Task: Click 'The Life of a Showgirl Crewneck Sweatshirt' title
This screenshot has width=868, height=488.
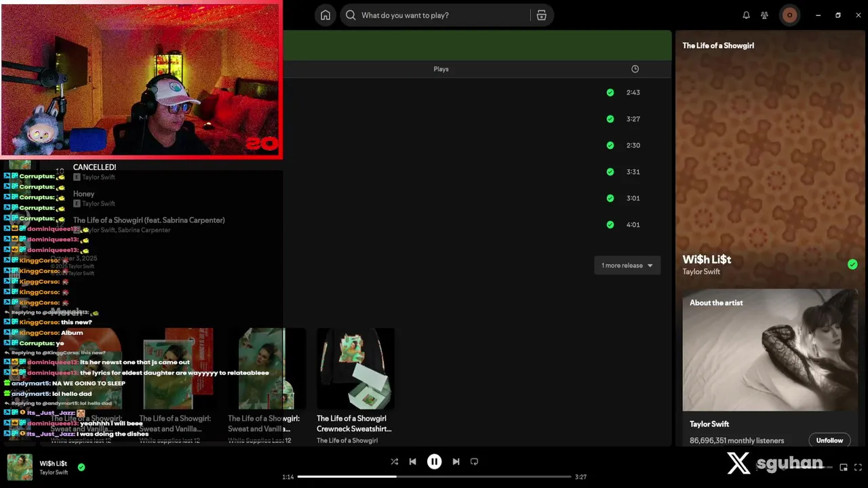Action: click(x=354, y=424)
